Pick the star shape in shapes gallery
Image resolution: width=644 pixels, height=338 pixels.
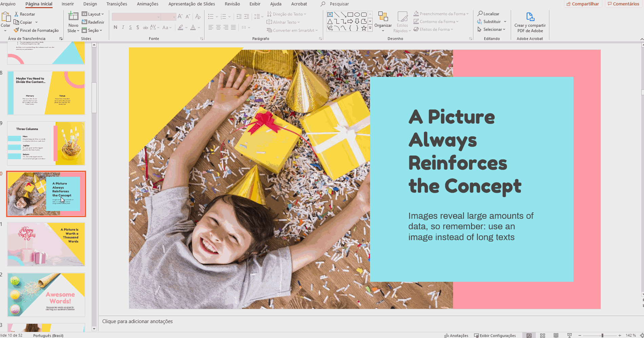pos(364,28)
